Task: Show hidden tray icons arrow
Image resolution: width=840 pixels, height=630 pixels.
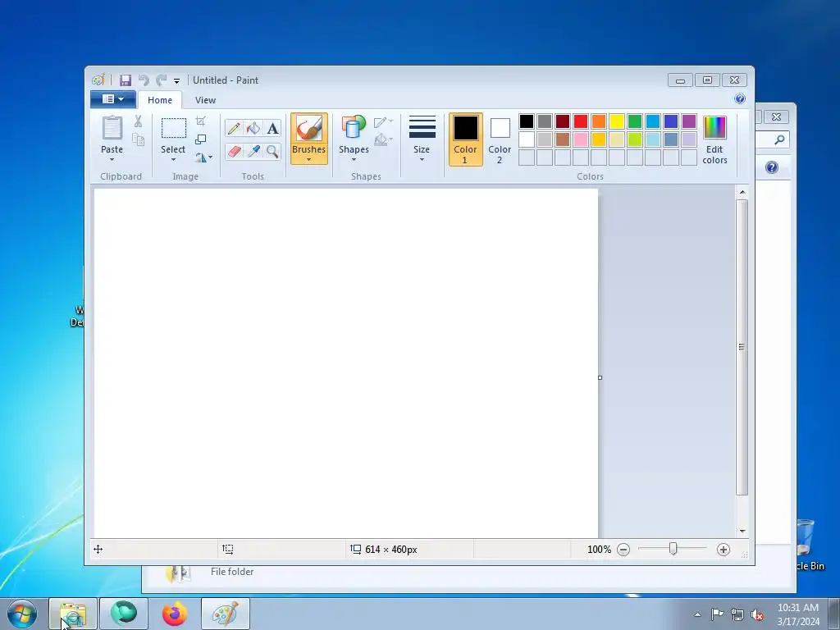Action: pyautogui.click(x=697, y=614)
